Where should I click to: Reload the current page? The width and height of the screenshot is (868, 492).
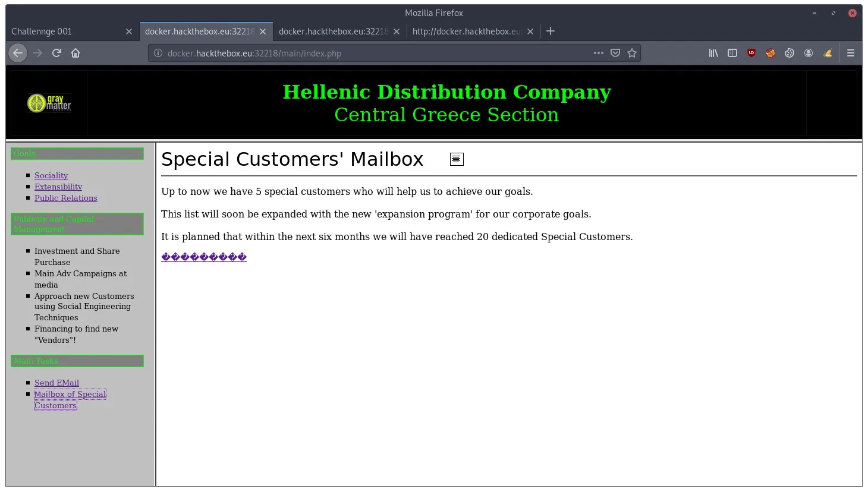(x=56, y=53)
